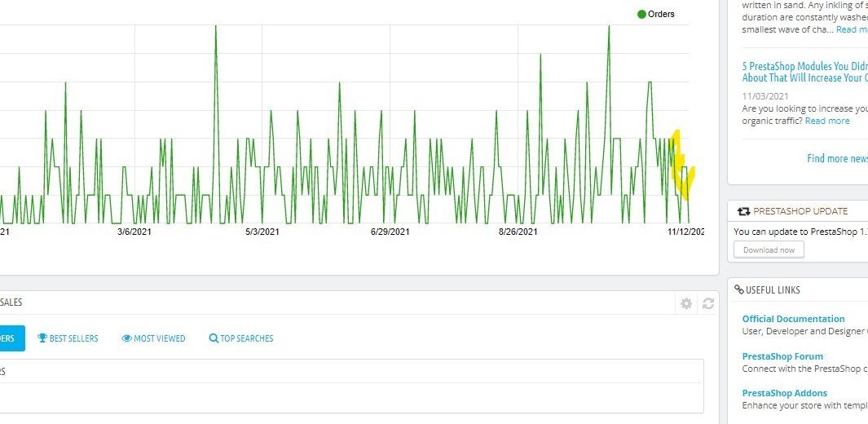Open the sales panel gear settings icon
This screenshot has height=424, width=868.
[686, 303]
